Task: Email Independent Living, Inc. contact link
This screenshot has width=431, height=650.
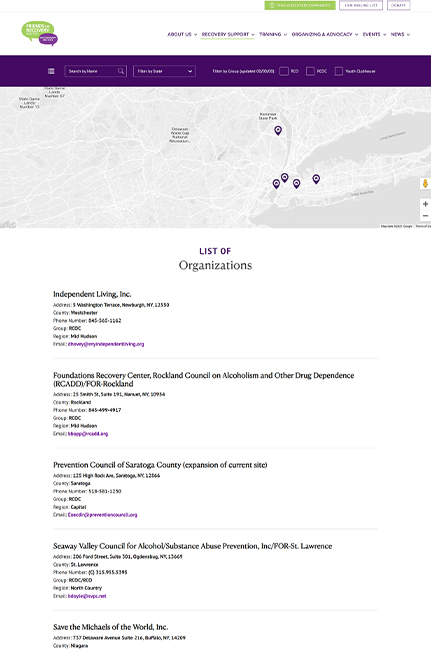Action: (x=106, y=344)
